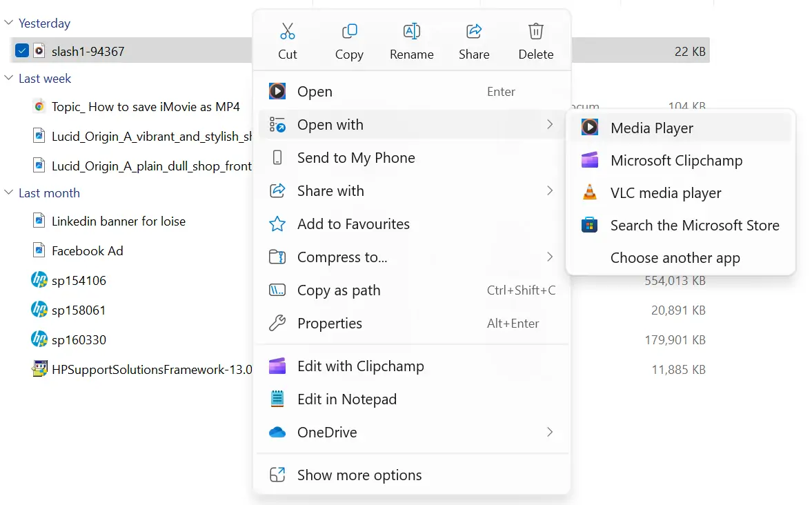Click the Cut scissors icon
This screenshot has width=812, height=505.
pos(288,32)
